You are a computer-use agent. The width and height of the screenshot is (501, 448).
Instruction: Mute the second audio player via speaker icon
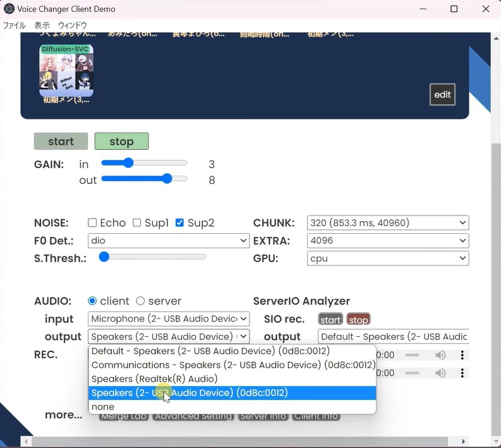tap(440, 373)
